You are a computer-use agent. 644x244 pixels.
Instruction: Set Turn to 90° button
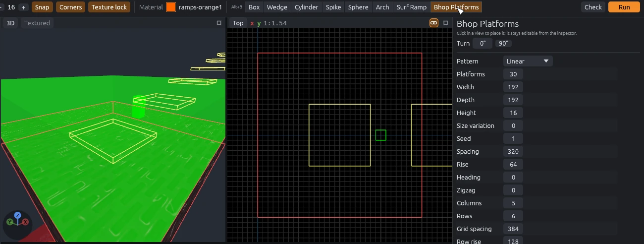click(504, 43)
